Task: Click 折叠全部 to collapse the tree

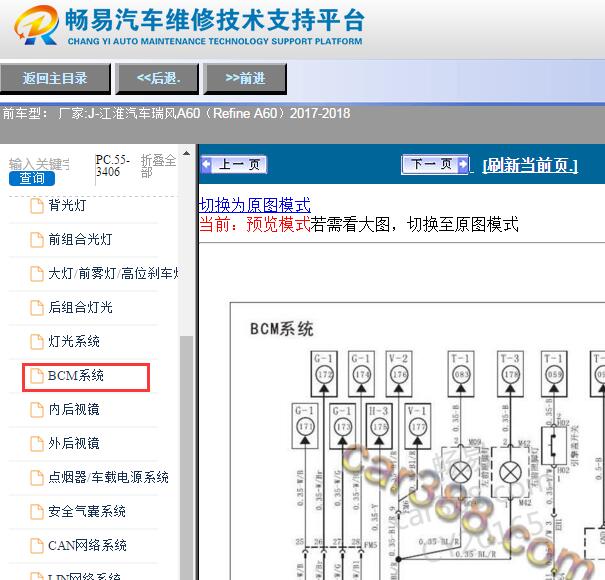Action: coord(158,166)
